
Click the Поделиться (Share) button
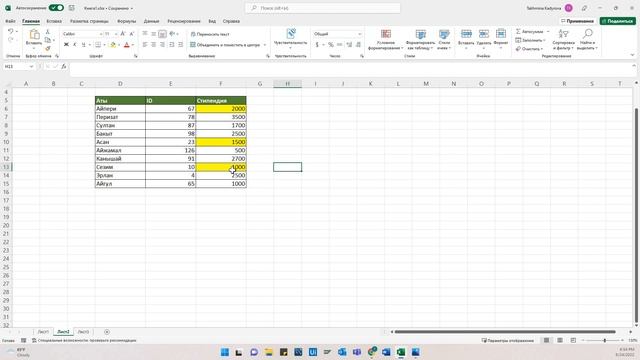pos(618,21)
